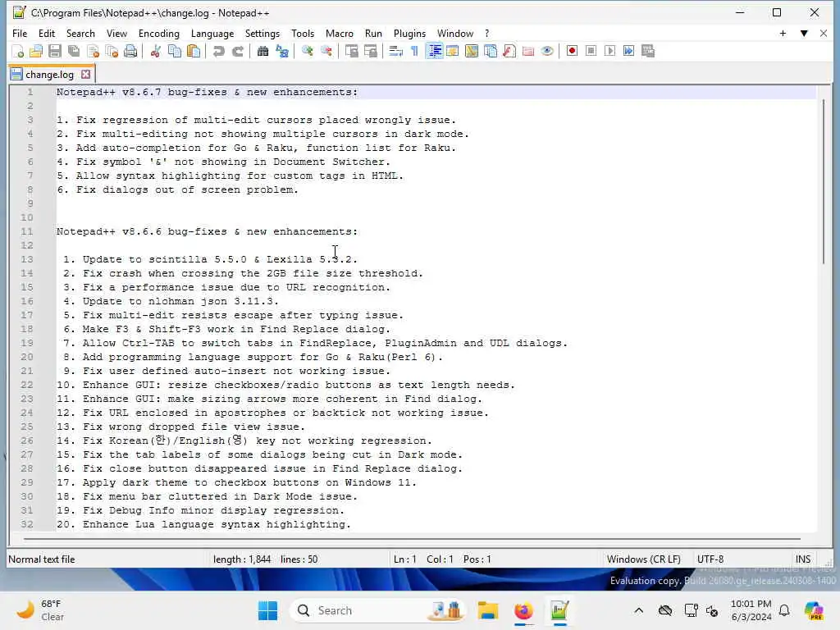This screenshot has height=630, width=840.
Task: Open the Edit menu
Action: coord(47,33)
